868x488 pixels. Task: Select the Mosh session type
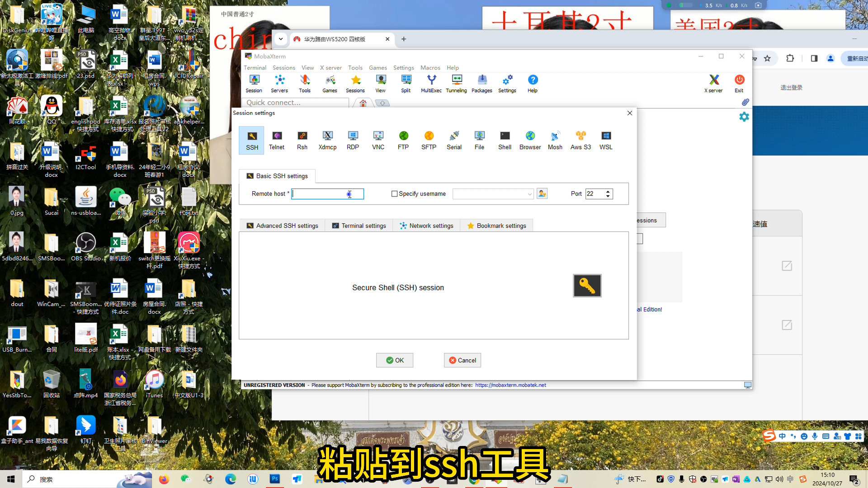point(555,140)
